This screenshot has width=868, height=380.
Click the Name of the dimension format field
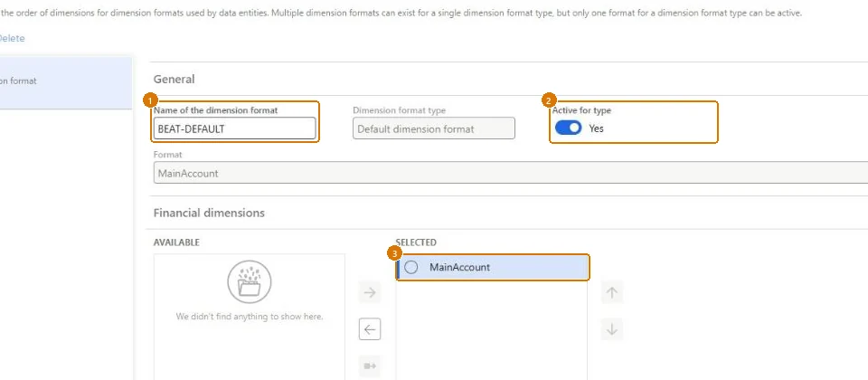[x=235, y=128]
